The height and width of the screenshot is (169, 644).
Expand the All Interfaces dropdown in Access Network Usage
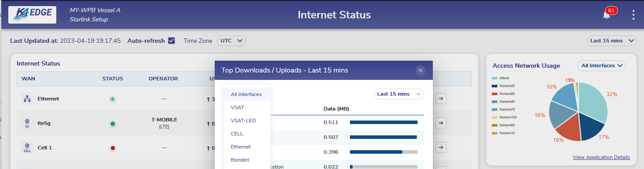coord(601,66)
